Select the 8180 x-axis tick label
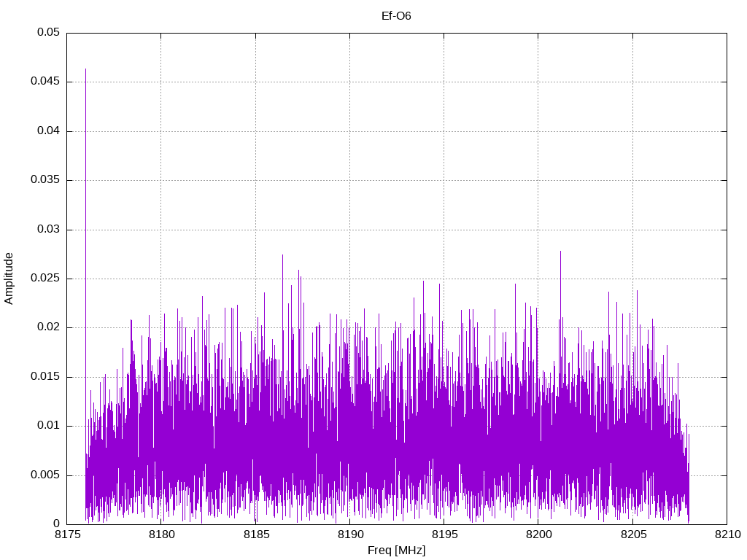Image resolution: width=747 pixels, height=560 pixels. 161,535
